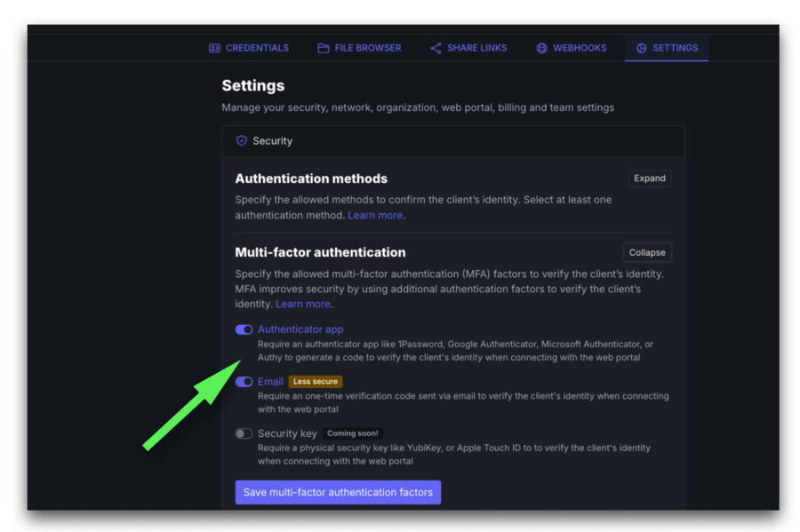Image resolution: width=800 pixels, height=532 pixels.
Task: Expand the Authentication methods section
Action: [649, 179]
